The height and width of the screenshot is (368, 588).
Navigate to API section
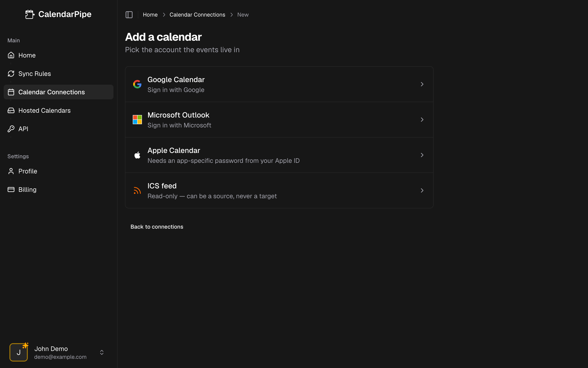pyautogui.click(x=59, y=129)
